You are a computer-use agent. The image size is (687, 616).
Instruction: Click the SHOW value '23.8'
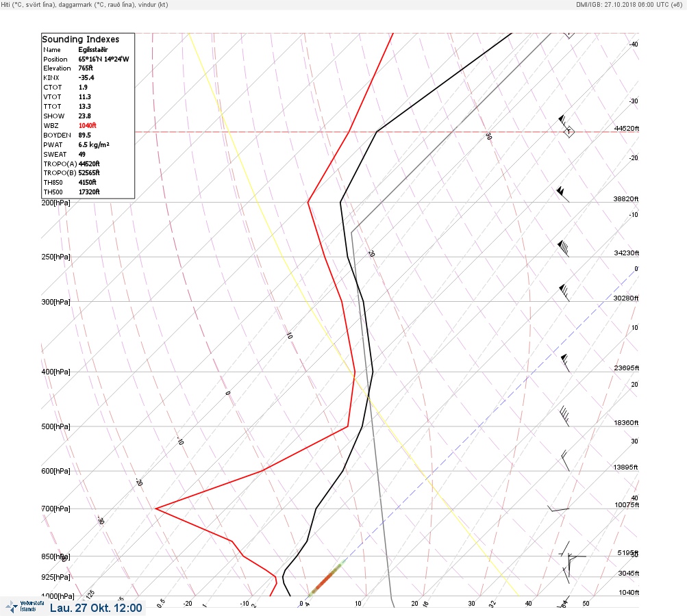pos(85,116)
